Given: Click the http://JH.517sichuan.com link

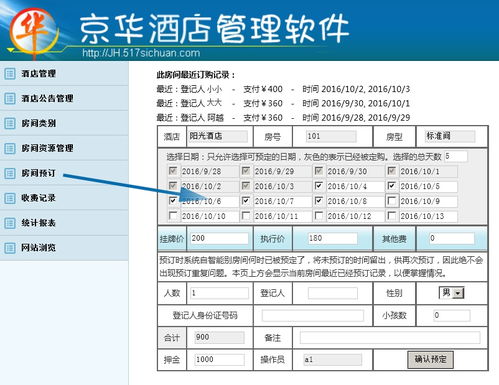Looking at the screenshot, I should [141, 53].
